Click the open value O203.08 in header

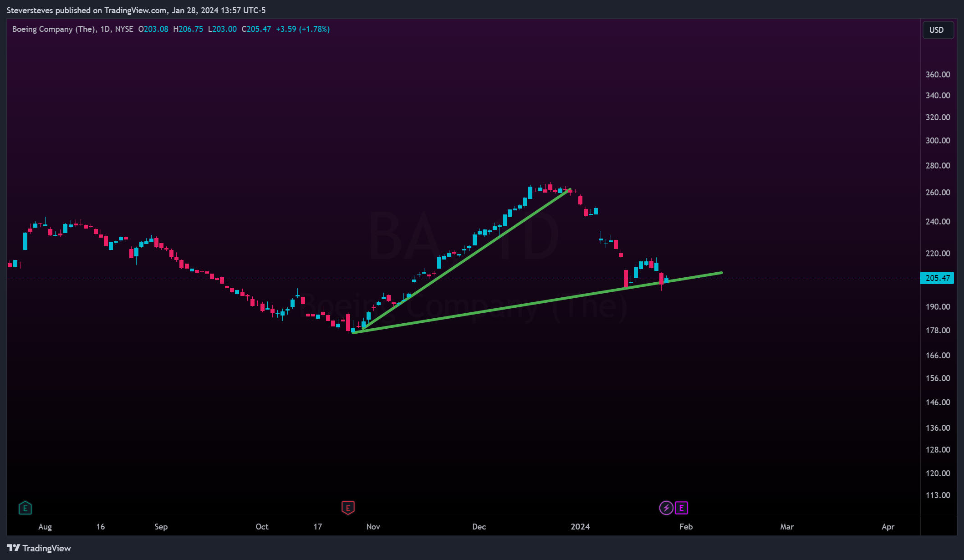click(153, 29)
